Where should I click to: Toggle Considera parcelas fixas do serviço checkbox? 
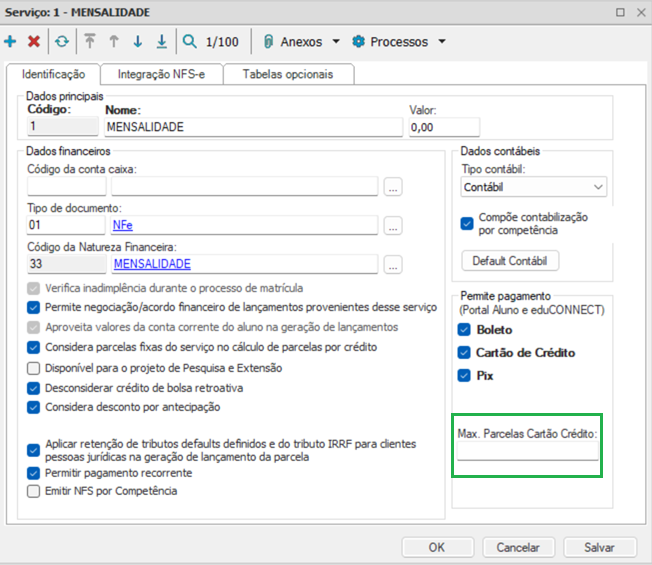coord(33,347)
